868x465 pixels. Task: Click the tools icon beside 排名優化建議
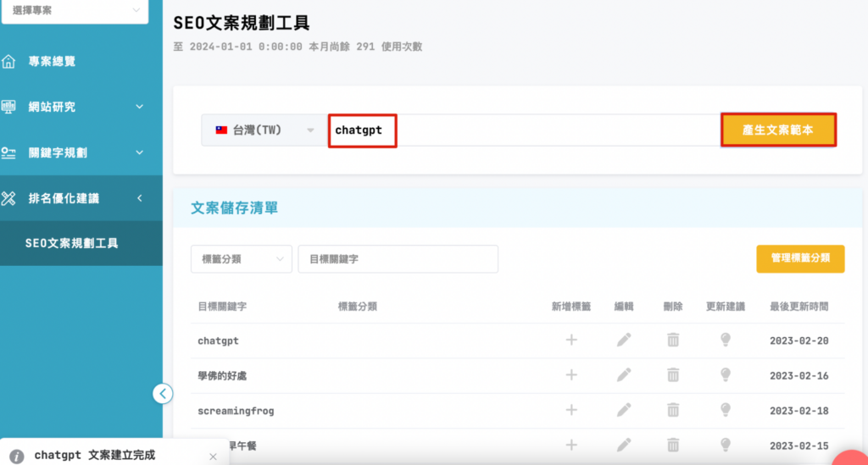point(8,198)
